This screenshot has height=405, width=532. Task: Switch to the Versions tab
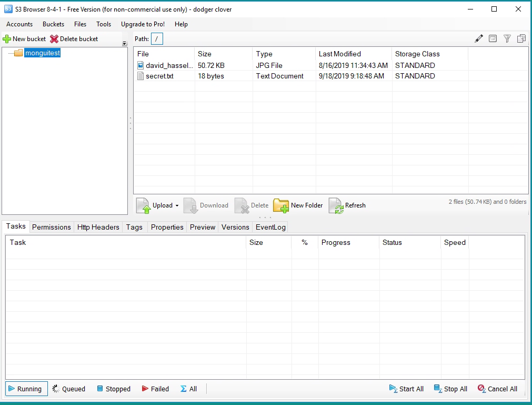pos(235,227)
